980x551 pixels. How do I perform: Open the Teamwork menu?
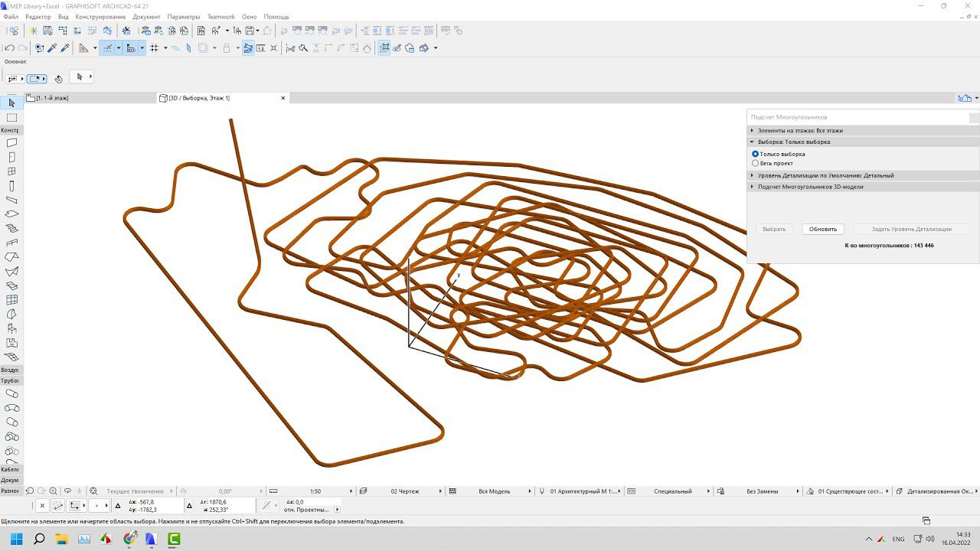pyautogui.click(x=221, y=17)
